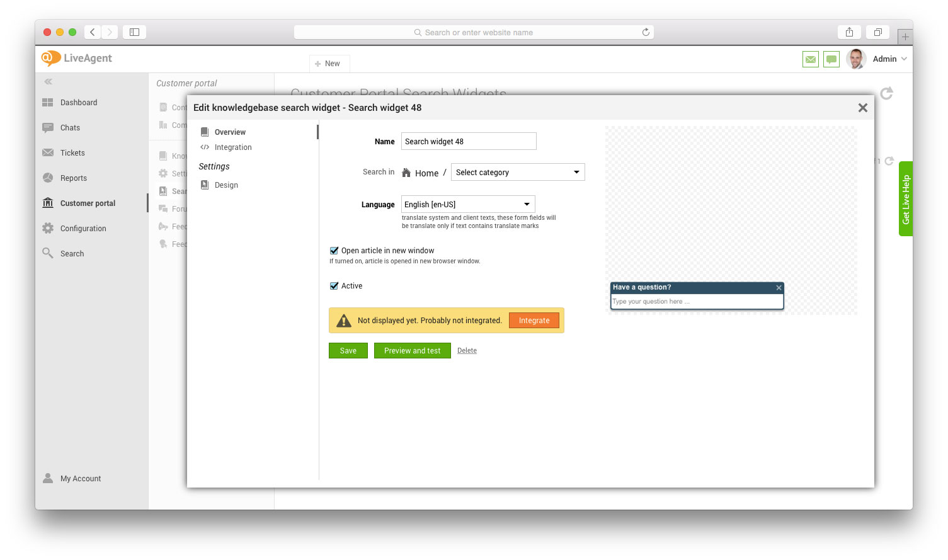The height and width of the screenshot is (560, 948).
Task: Click the Configuration gear icon
Action: click(48, 228)
